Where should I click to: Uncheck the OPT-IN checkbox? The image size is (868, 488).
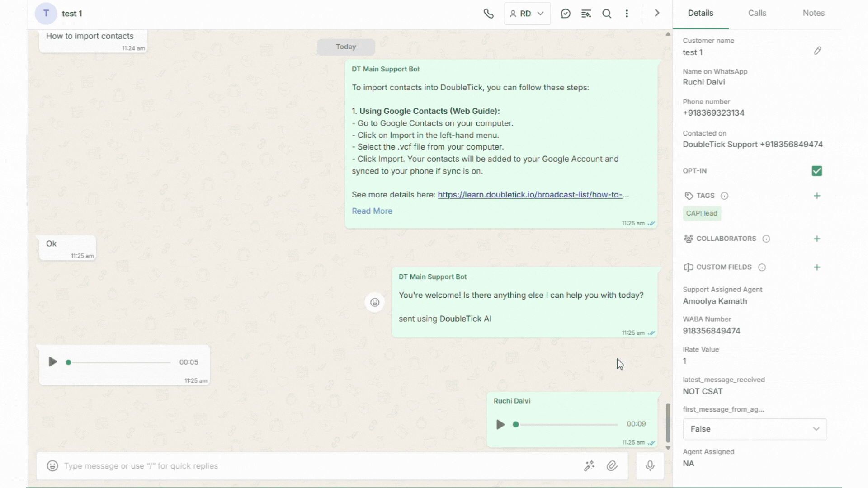(x=816, y=171)
